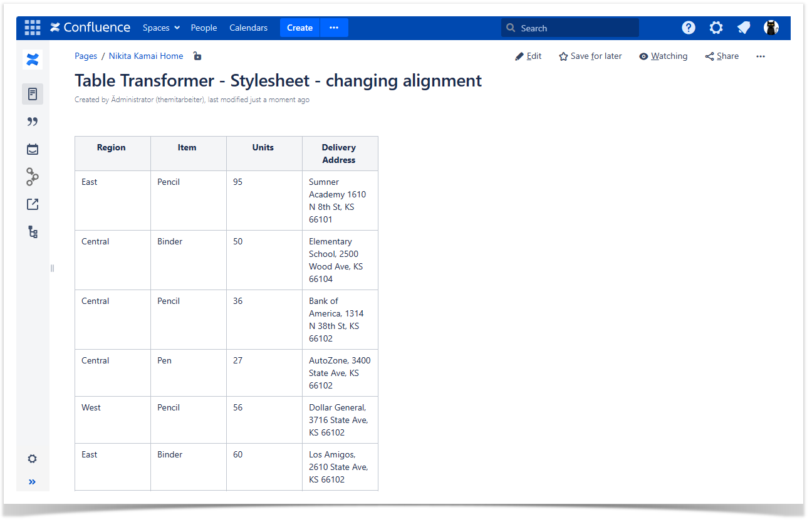Open Calendars in the top navigation
This screenshot has height=522, width=812.
point(248,28)
